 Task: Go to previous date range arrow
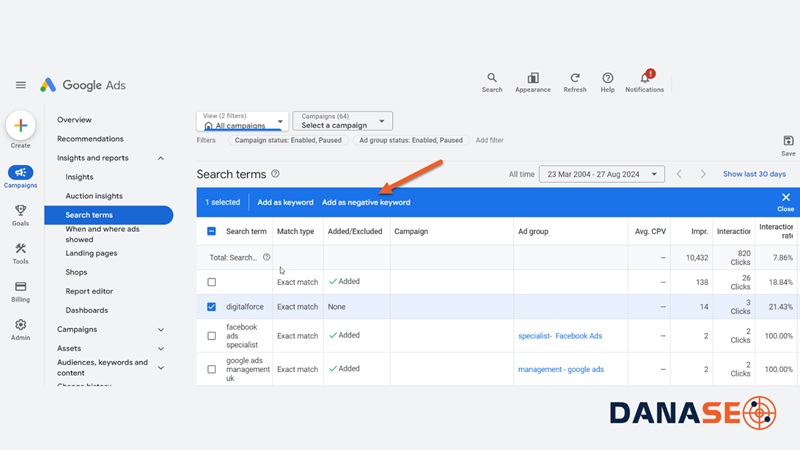[679, 174]
